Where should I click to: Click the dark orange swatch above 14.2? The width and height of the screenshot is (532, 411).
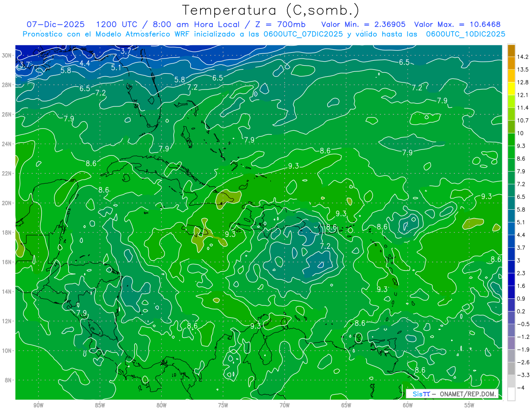click(x=511, y=50)
